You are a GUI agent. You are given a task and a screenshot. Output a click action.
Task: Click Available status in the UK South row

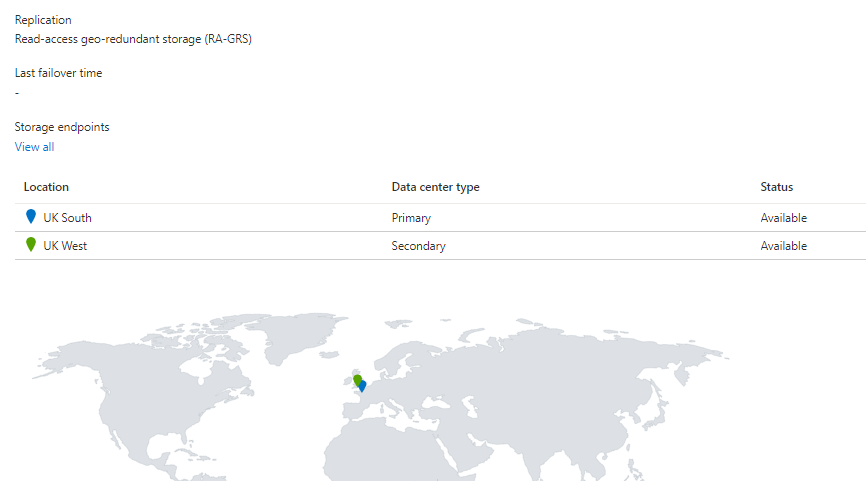tap(783, 218)
